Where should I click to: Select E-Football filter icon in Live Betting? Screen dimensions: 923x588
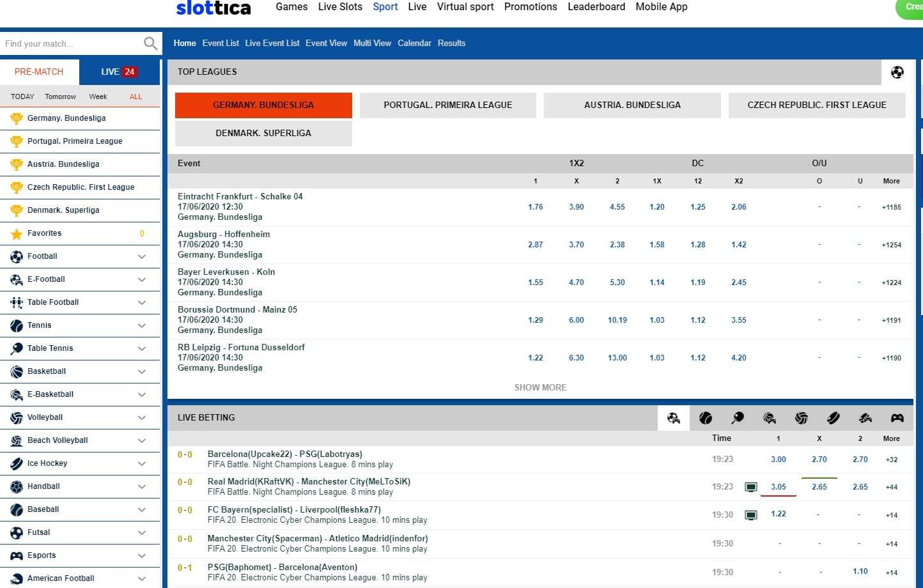coord(674,418)
